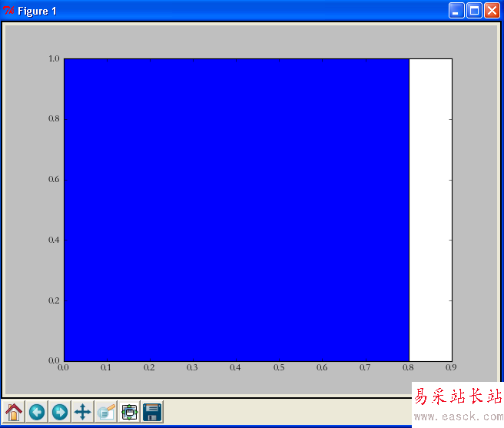Open the Configure subplots tool
Image resolution: width=504 pixels, height=428 pixels.
129,412
